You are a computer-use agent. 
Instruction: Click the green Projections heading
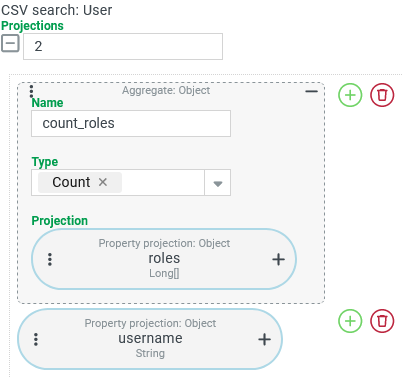pyautogui.click(x=32, y=26)
